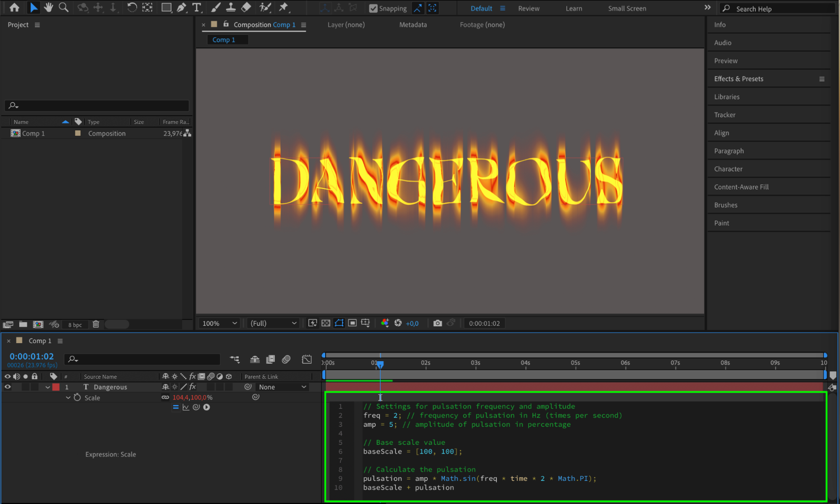Hide the Dangerous layer with eye icon

8,387
